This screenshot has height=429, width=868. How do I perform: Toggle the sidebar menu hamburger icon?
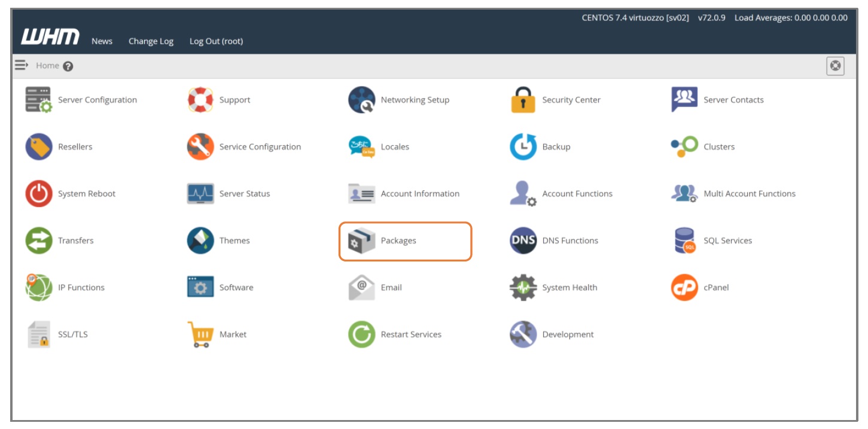point(22,65)
